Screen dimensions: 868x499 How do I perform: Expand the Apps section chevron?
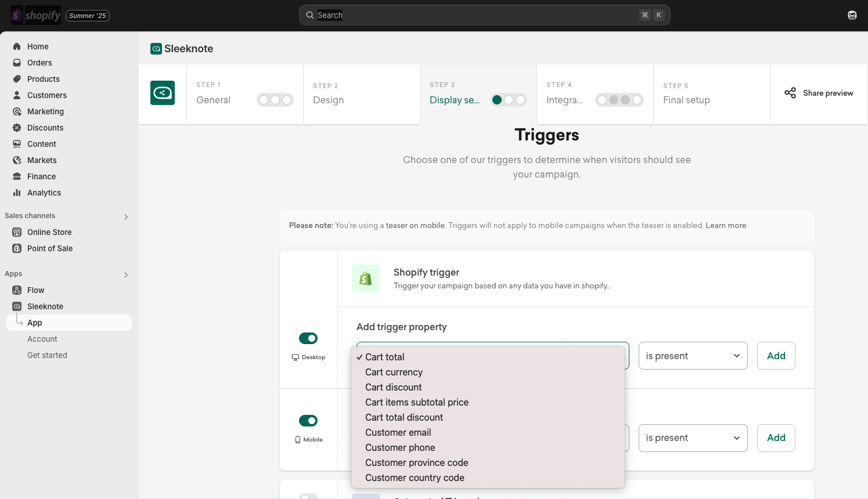(126, 275)
